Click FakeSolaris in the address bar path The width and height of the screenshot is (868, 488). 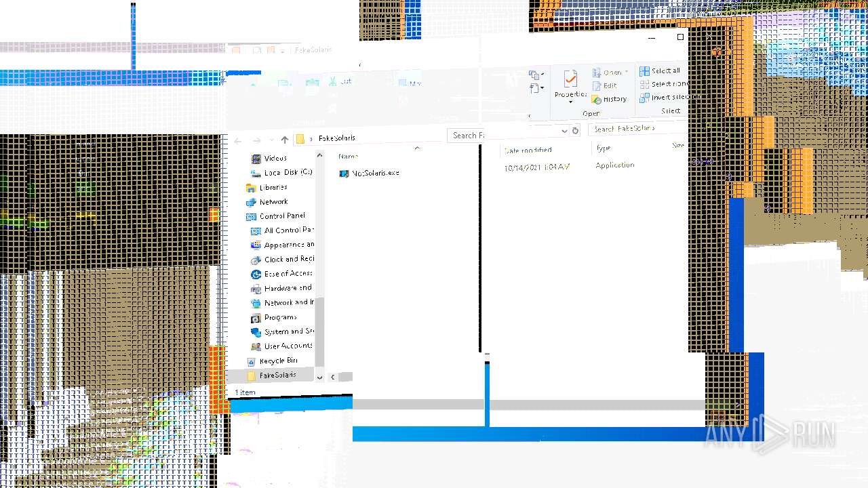click(x=337, y=138)
